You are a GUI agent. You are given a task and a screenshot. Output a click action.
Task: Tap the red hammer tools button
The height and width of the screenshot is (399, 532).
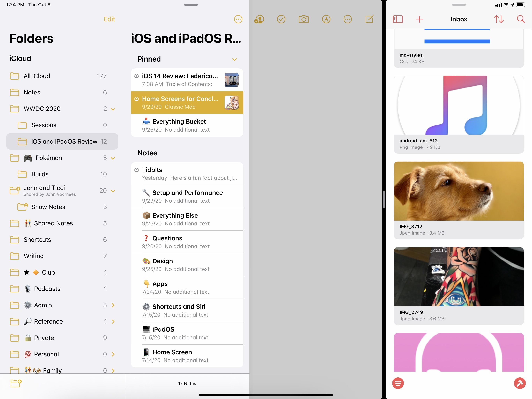[520, 383]
